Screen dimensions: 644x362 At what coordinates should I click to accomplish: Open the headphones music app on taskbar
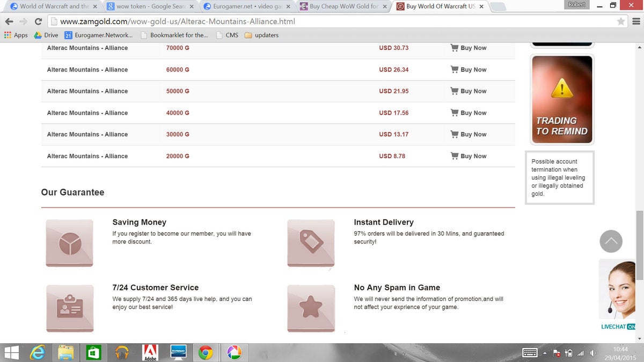point(122,352)
